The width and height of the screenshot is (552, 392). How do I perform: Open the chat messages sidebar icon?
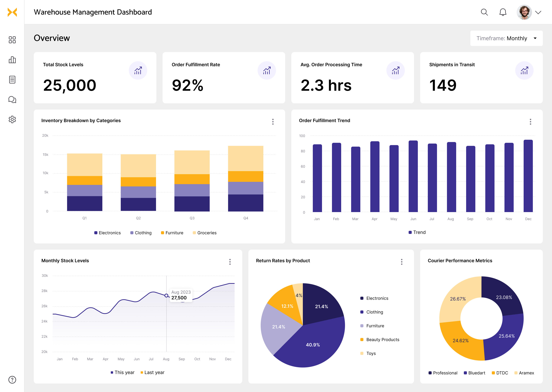click(x=12, y=100)
